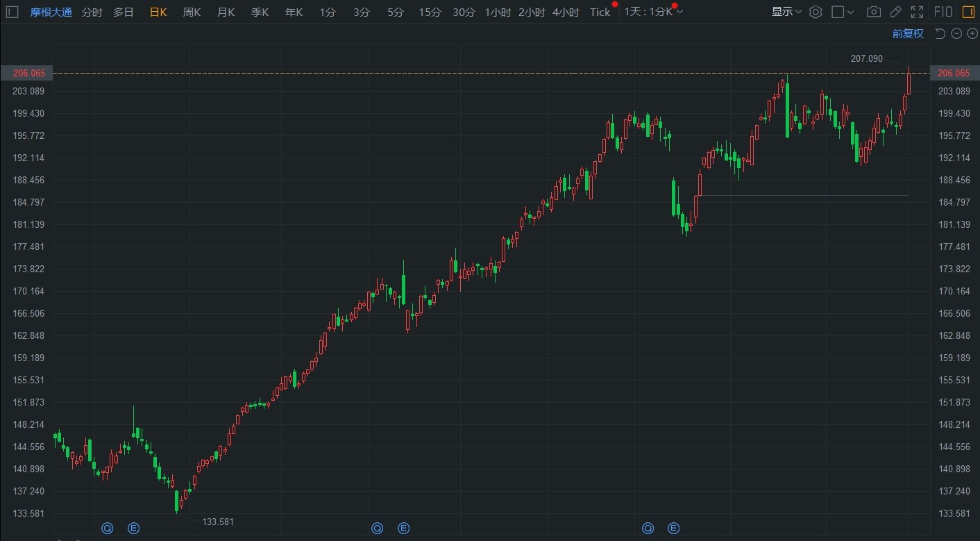Click the 摩根大通 stock name link
980x541 pixels.
(50, 12)
